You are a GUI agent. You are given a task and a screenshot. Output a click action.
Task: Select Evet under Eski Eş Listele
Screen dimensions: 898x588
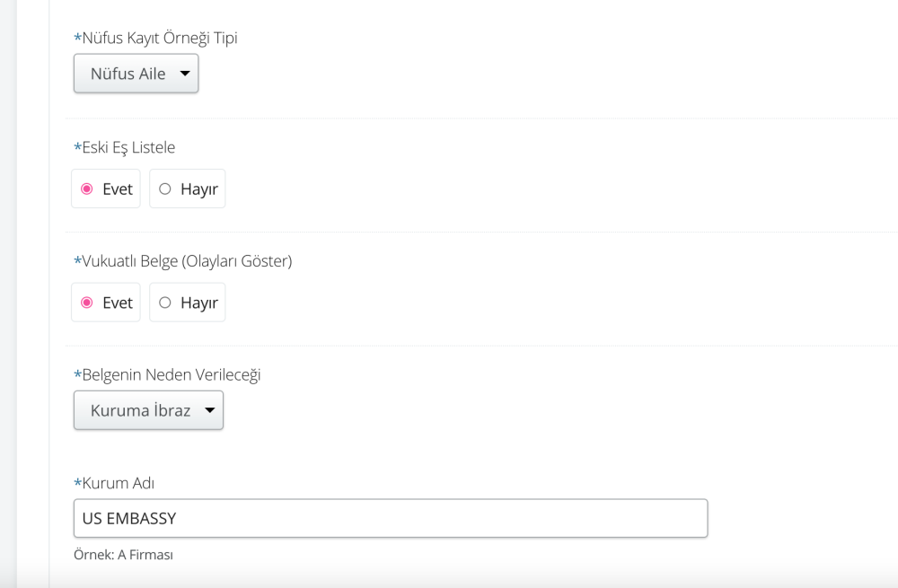[x=106, y=189]
